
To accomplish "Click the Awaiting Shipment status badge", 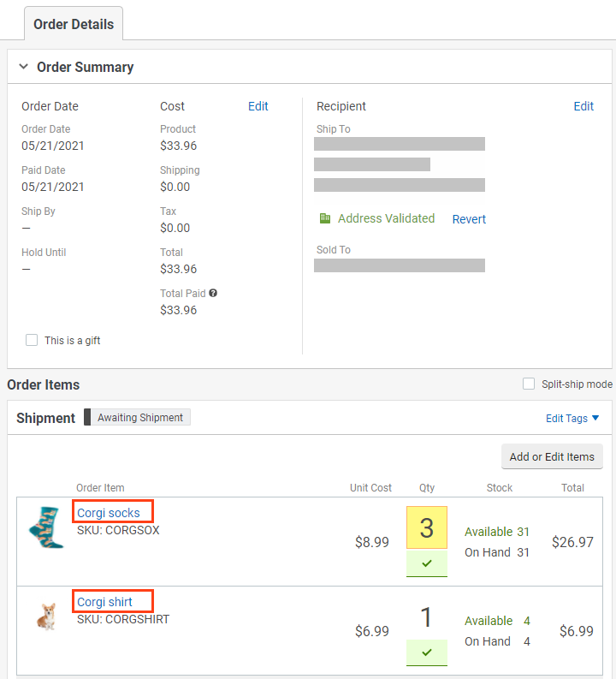I will [140, 418].
